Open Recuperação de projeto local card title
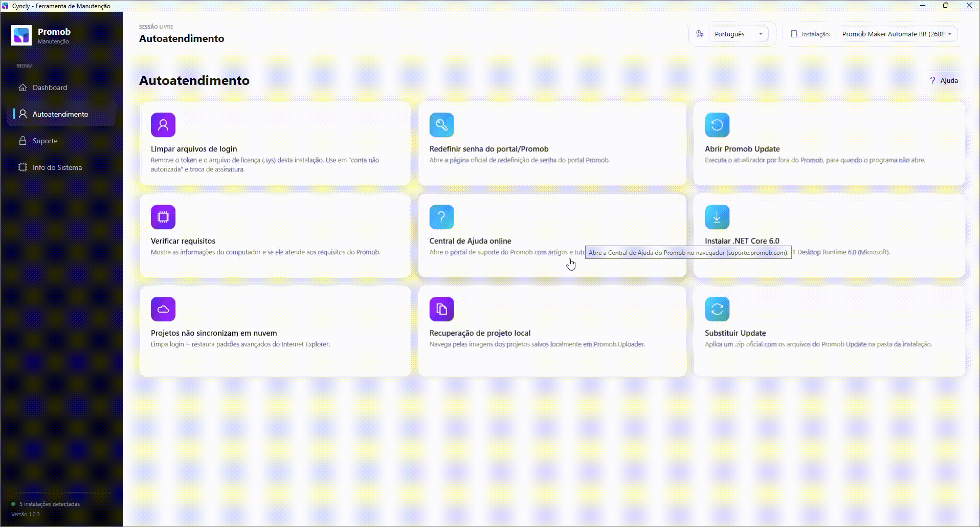Viewport: 980px width, 527px height. click(x=480, y=333)
